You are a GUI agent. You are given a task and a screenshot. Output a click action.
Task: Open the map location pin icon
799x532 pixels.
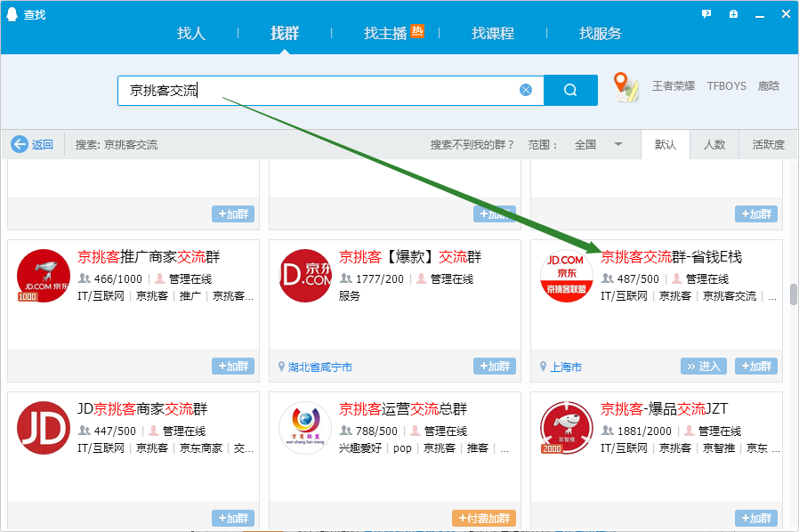[625, 86]
